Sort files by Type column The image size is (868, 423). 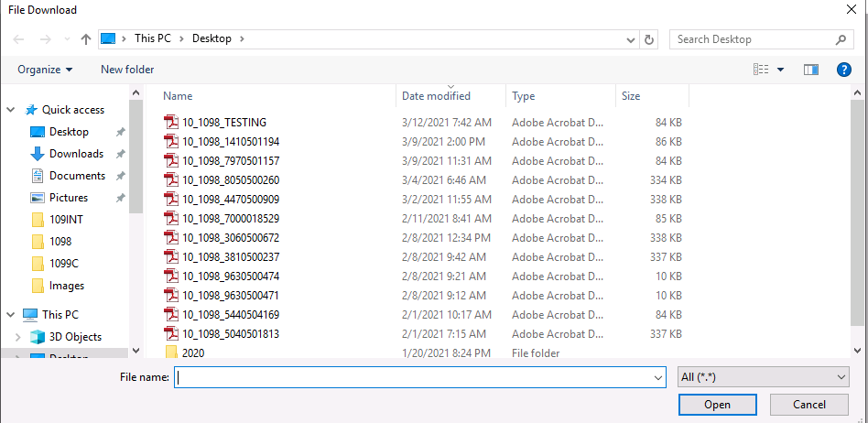[523, 96]
